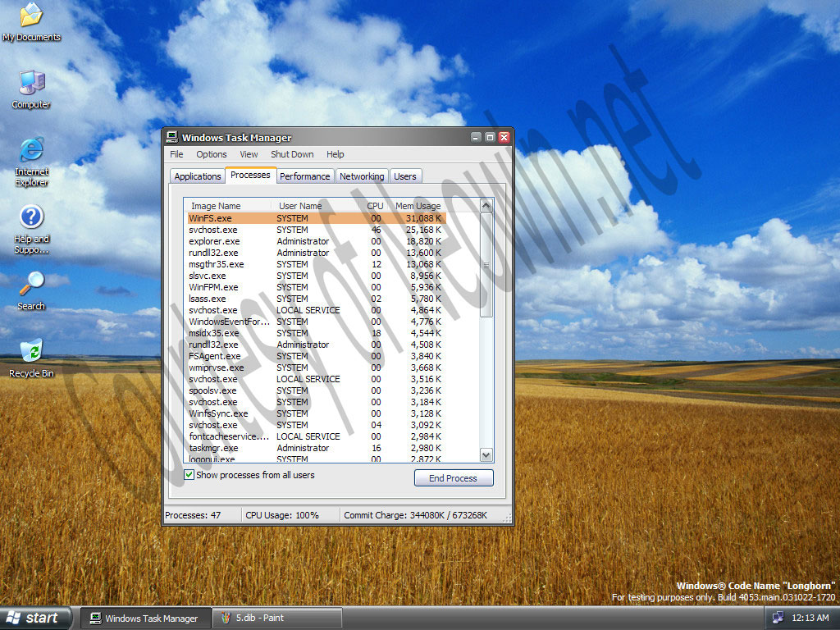The image size is (840, 630).
Task: Select the msgthr35.exe process
Action: tap(316, 264)
